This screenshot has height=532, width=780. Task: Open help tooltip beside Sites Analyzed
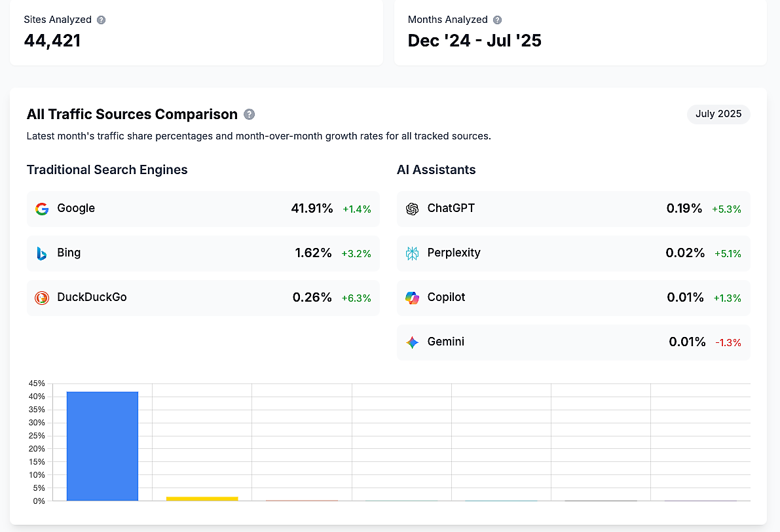[x=101, y=20]
